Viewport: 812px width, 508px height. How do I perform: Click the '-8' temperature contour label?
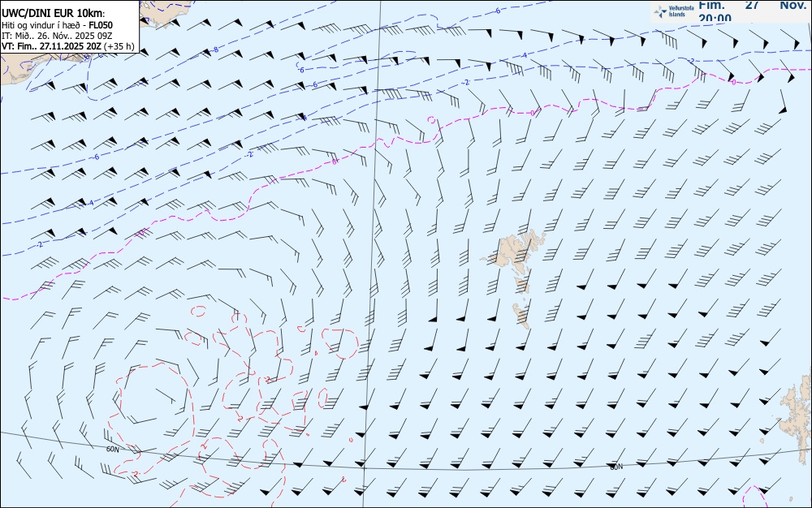[214, 50]
